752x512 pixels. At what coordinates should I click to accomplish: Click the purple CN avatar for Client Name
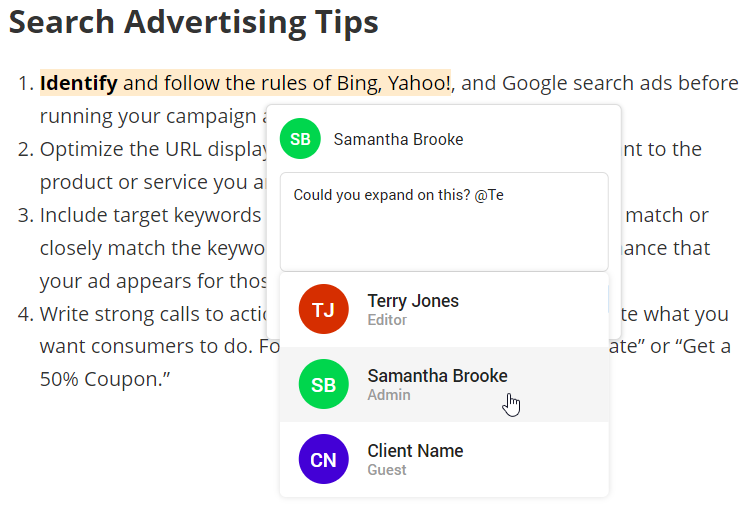coord(323,459)
